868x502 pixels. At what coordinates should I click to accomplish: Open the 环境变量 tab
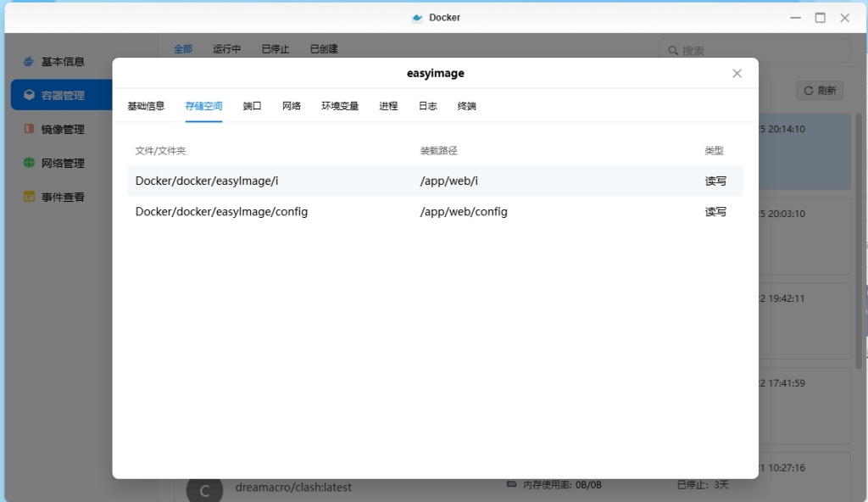[x=340, y=106]
